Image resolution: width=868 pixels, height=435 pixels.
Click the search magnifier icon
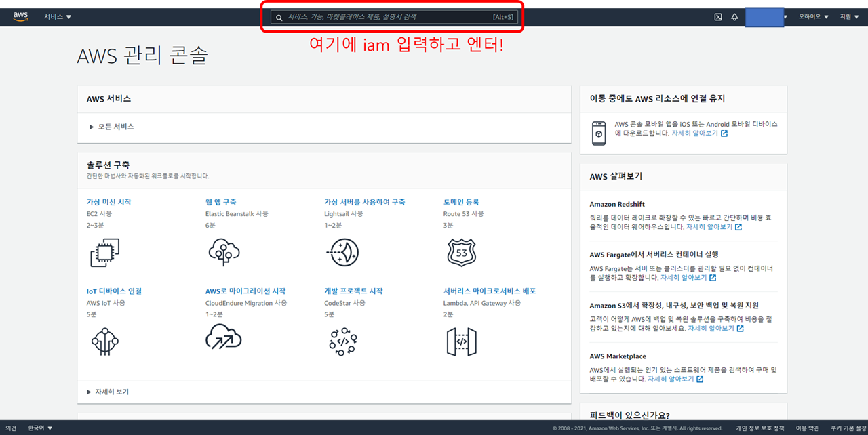(279, 17)
